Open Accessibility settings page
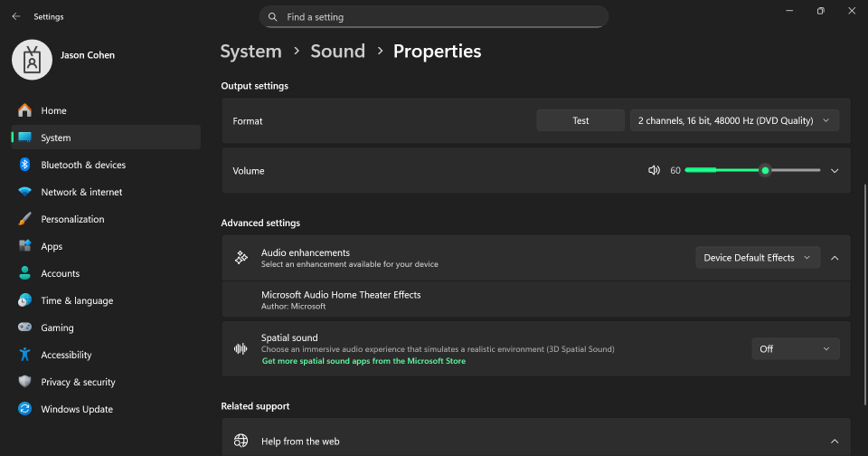This screenshot has width=868, height=456. pos(66,355)
